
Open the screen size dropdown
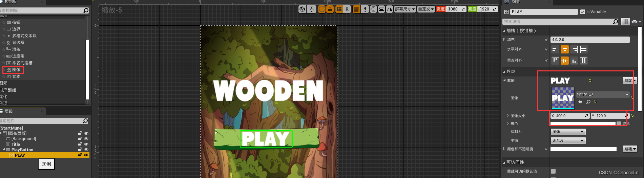405,9
